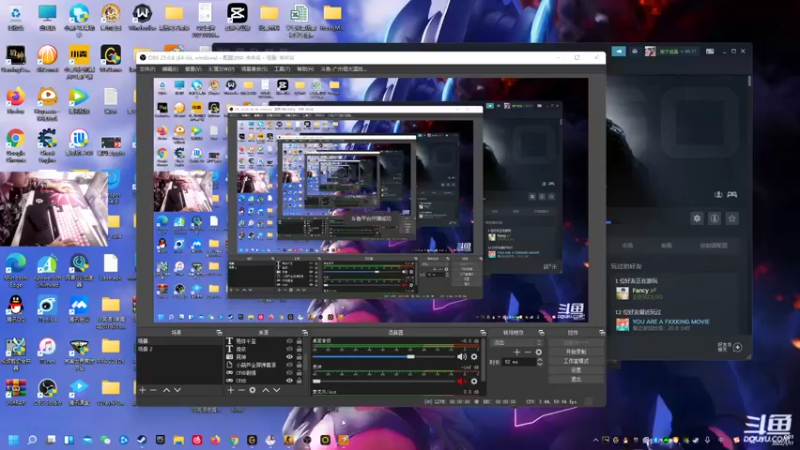Image resolution: width=800 pixels, height=450 pixels.
Task: Open desktop audio settings gear in mixer
Action: point(474,357)
